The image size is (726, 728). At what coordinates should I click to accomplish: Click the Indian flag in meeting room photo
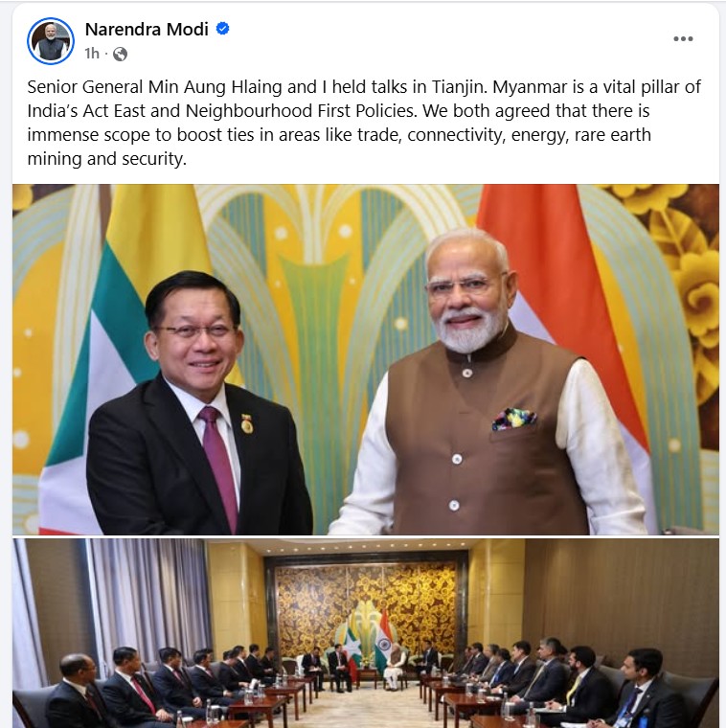click(x=383, y=635)
